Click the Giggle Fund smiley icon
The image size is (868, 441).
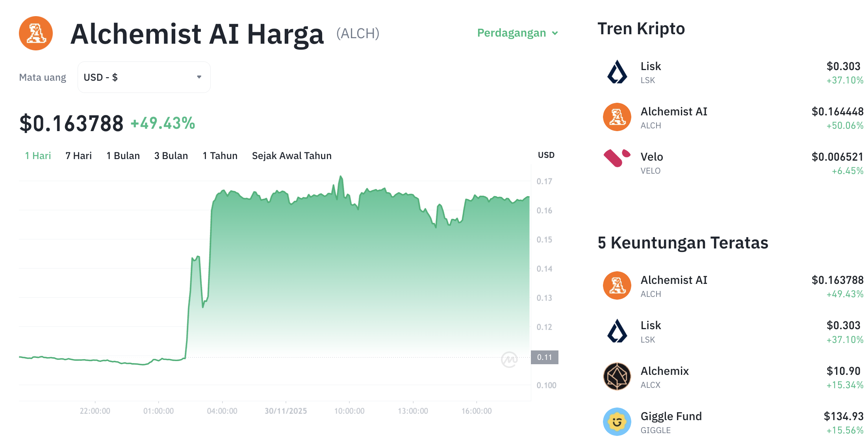(617, 422)
